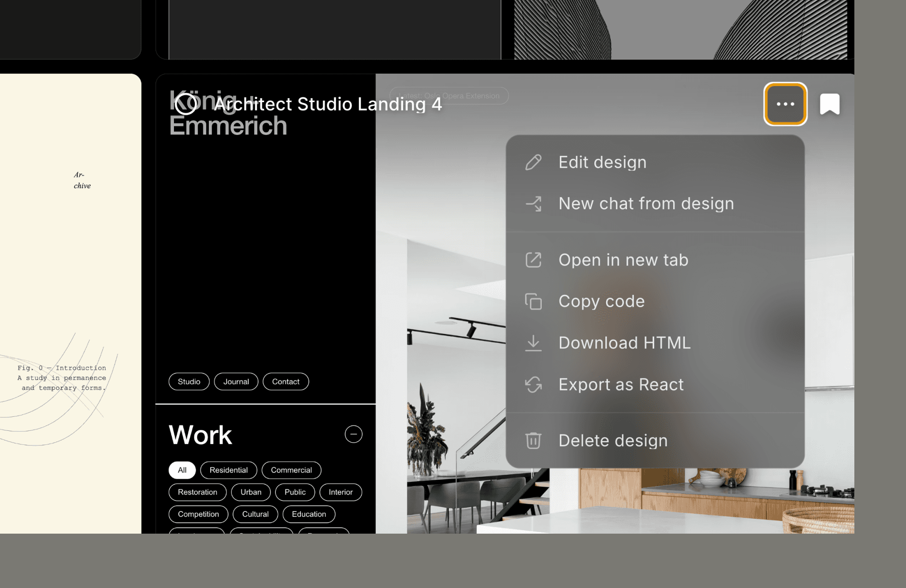Click the Latest Oslo Opera Extension badge
The width and height of the screenshot is (906, 588).
[x=471, y=96]
